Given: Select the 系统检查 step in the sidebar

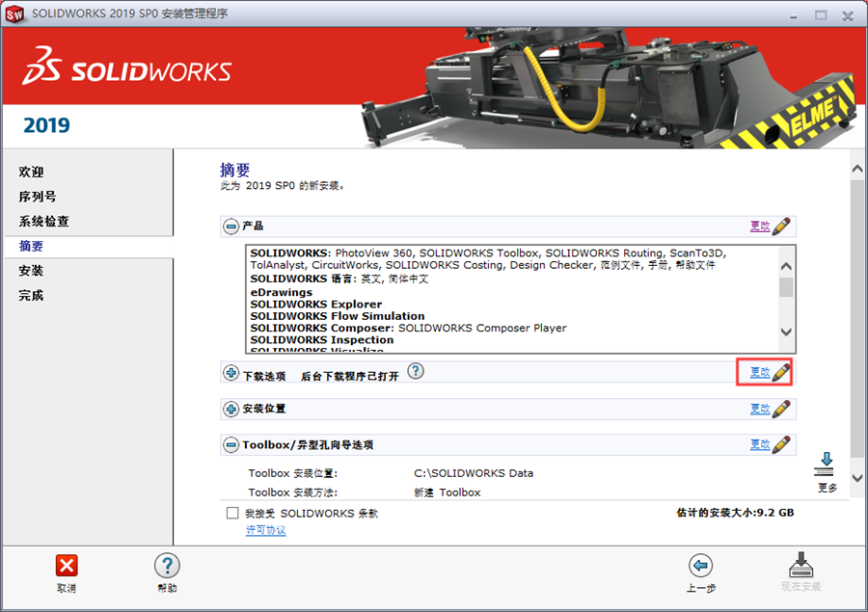Looking at the screenshot, I should [43, 222].
